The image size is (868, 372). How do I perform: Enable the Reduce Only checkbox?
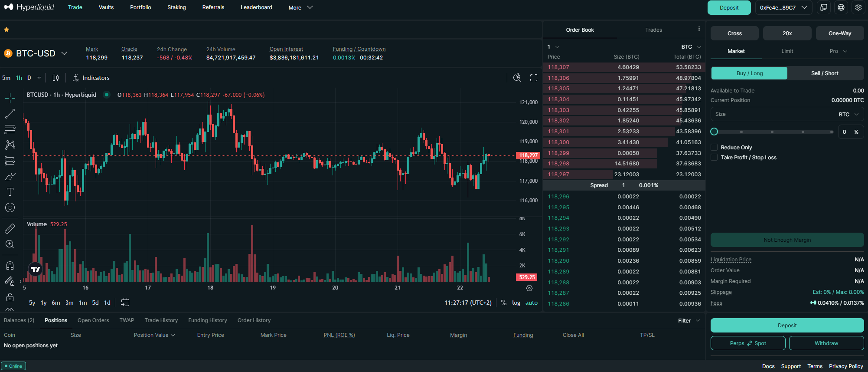coord(714,147)
